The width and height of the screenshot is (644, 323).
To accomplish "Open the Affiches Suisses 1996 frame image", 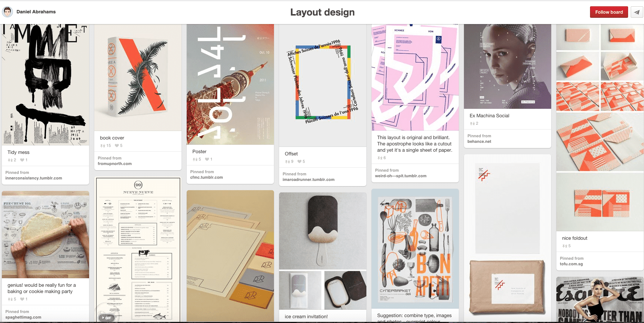I will [323, 85].
